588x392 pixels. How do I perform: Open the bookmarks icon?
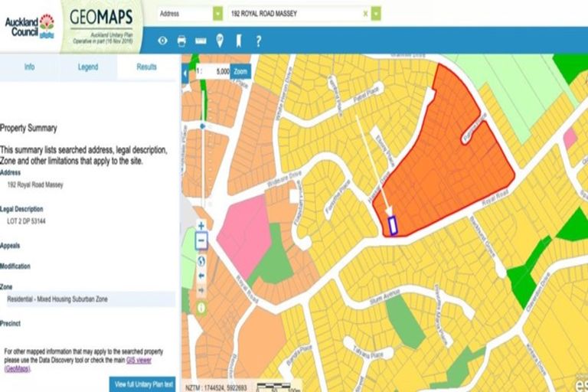click(239, 41)
